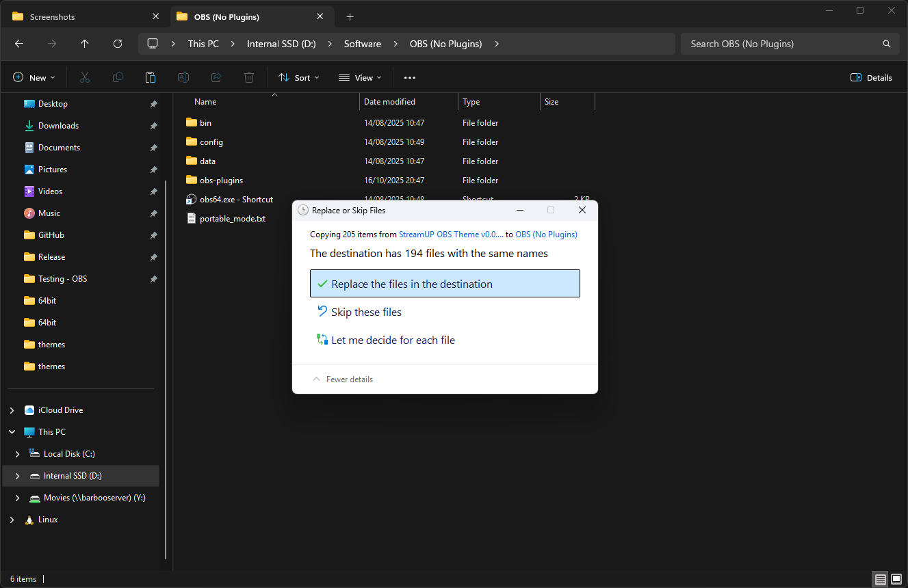Screen dimensions: 908x588
Task: Go back using the Back arrow
Action: point(19,44)
